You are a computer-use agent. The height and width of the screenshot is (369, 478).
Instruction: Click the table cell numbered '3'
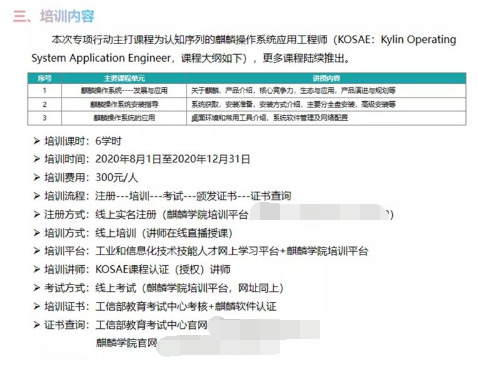(44, 118)
